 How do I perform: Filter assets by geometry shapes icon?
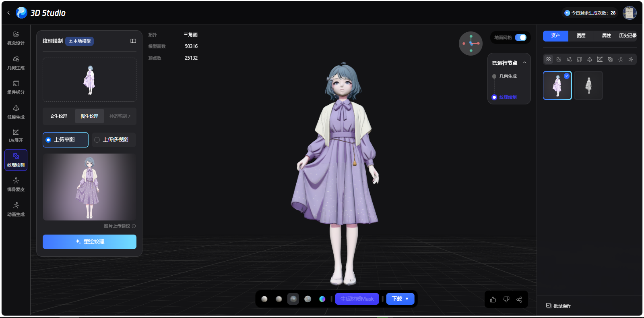[569, 59]
